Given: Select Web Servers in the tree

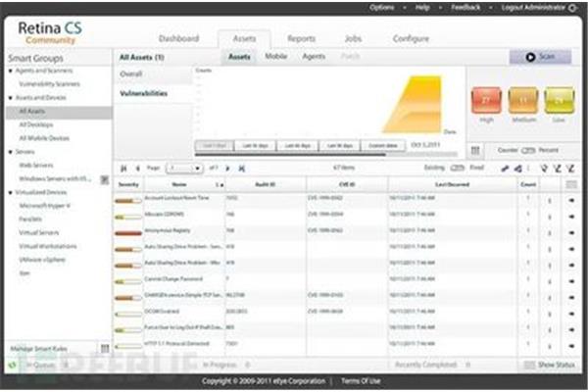Looking at the screenshot, I should click(36, 165).
